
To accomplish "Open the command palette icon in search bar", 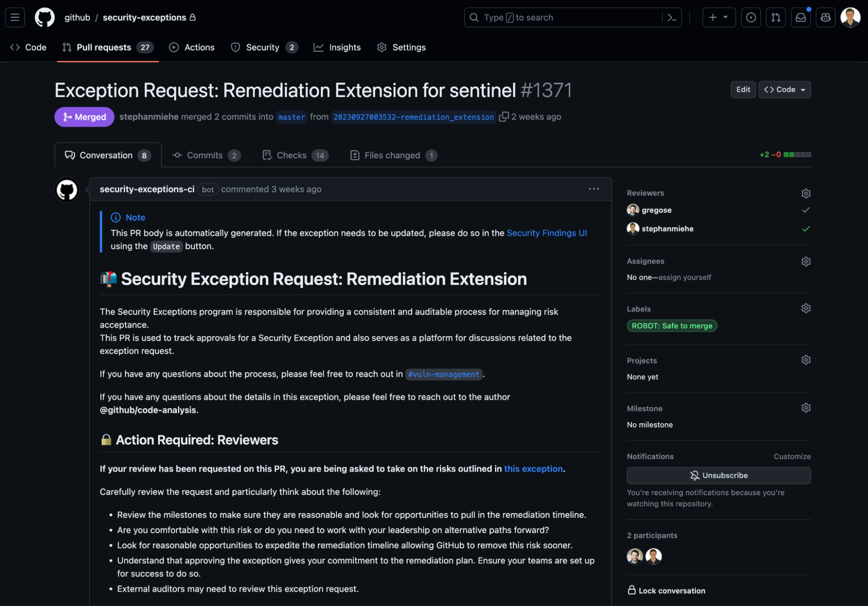I will tap(671, 17).
